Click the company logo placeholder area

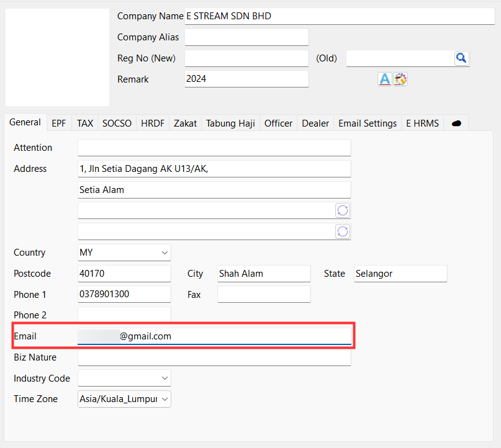57,57
